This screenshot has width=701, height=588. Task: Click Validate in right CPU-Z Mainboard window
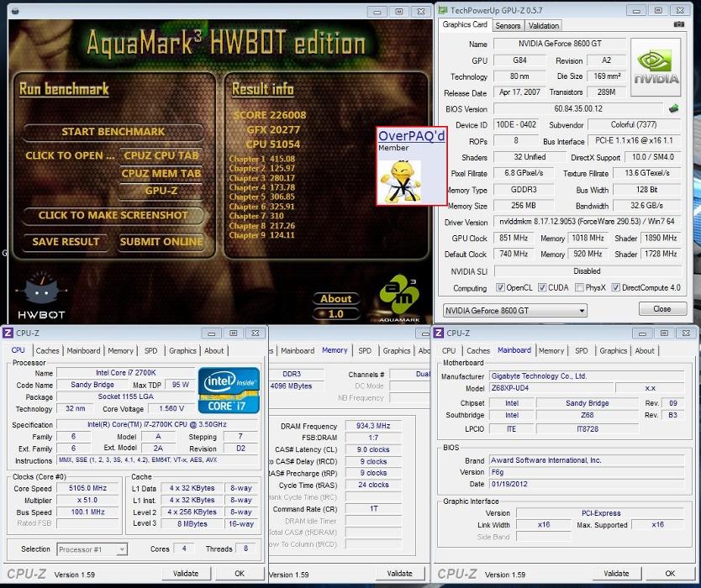[616, 573]
